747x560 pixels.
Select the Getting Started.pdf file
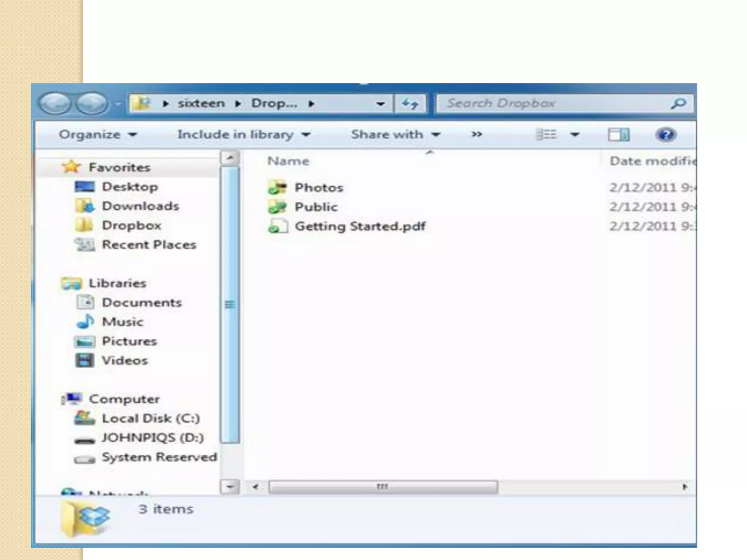click(360, 226)
